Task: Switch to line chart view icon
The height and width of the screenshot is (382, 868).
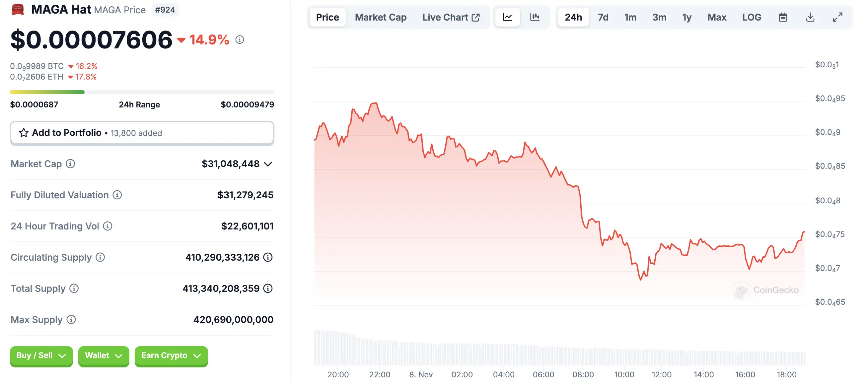Action: point(507,17)
